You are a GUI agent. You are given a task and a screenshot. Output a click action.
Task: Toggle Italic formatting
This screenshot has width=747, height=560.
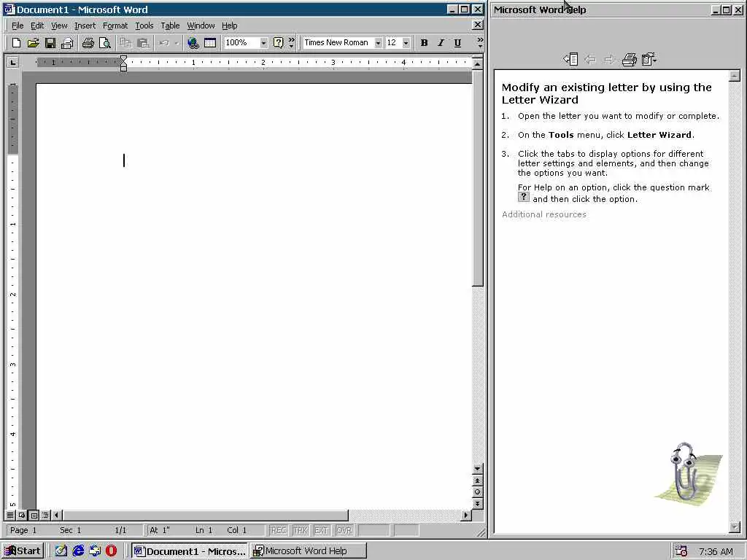pyautogui.click(x=441, y=43)
